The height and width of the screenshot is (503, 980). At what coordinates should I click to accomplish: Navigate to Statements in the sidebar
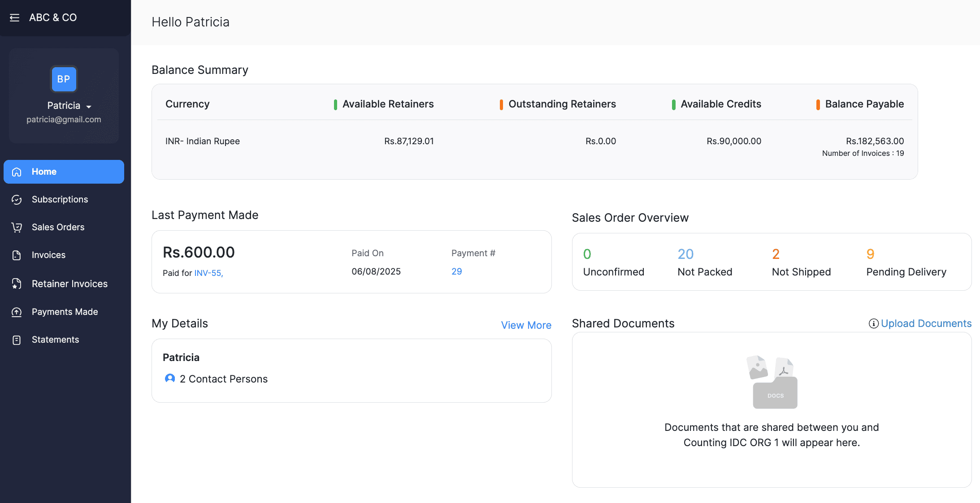(x=55, y=340)
